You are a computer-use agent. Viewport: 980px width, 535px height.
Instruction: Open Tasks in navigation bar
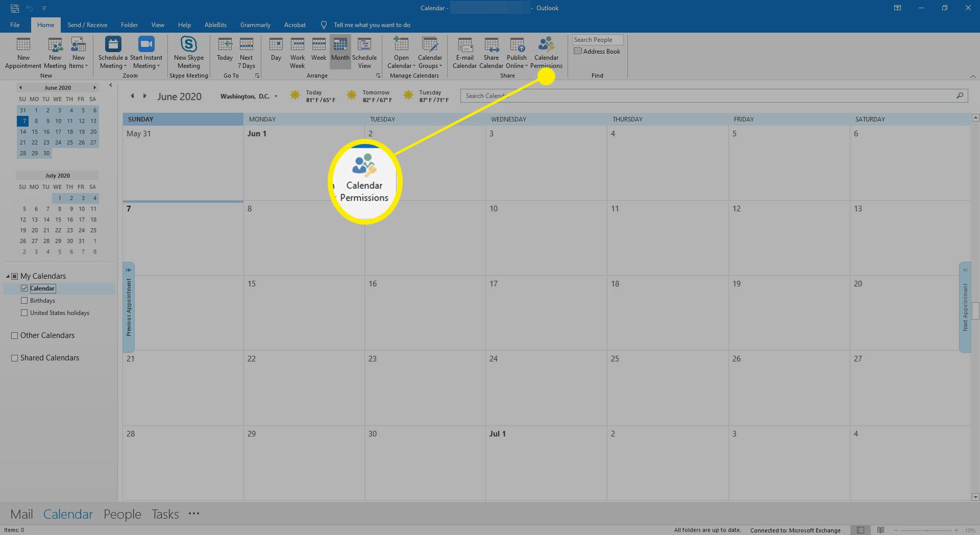[x=165, y=515]
